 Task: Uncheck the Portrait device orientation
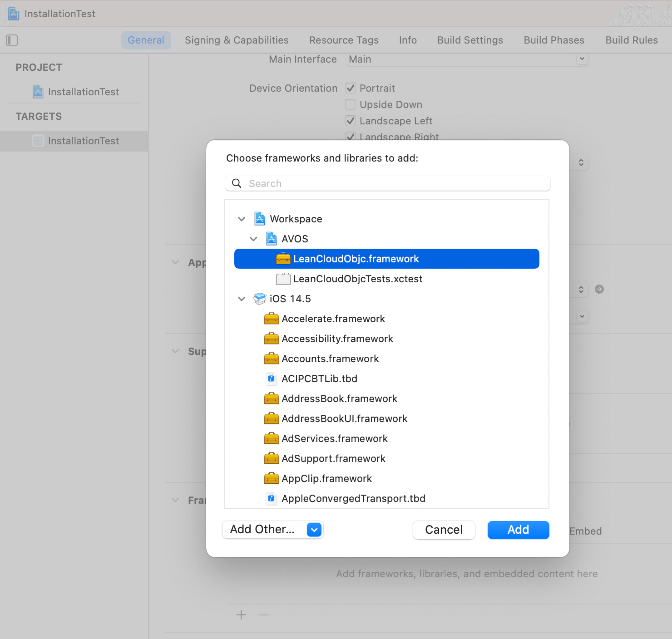[350, 88]
